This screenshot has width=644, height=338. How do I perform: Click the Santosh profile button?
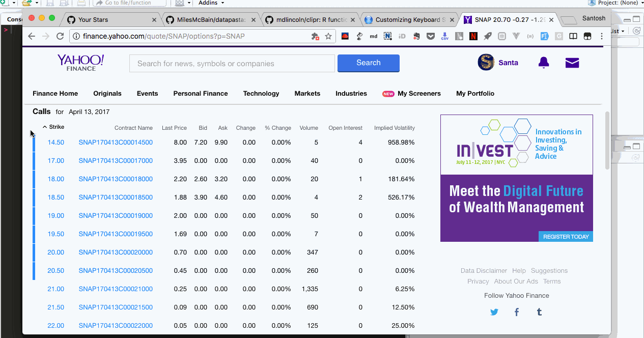point(594,18)
